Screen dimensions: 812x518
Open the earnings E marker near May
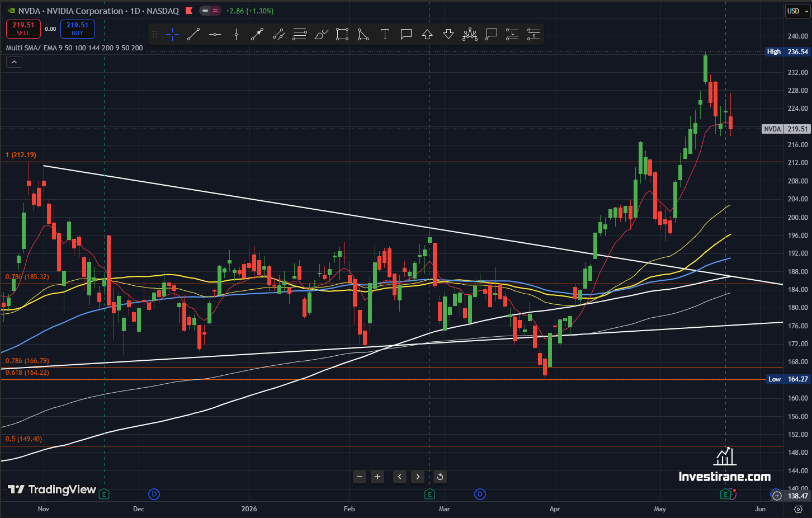725,494
